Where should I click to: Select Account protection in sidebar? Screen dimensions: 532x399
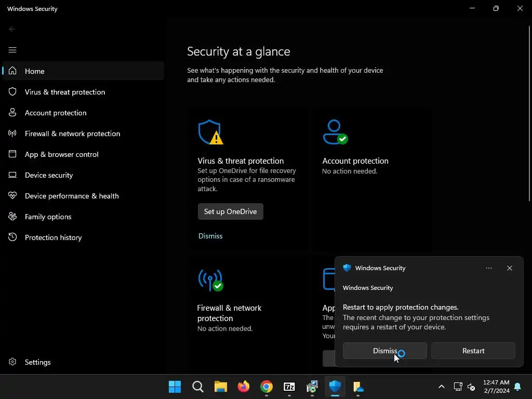click(83, 112)
